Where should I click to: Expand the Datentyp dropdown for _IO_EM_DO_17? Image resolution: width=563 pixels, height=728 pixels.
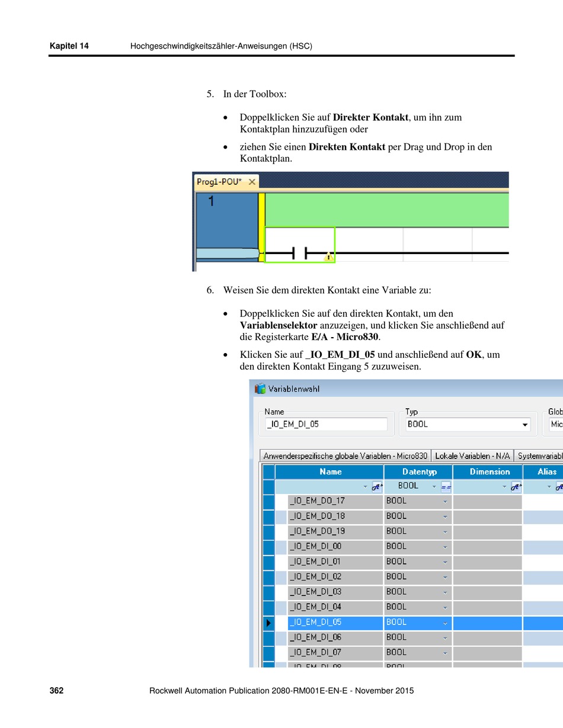pyautogui.click(x=445, y=501)
